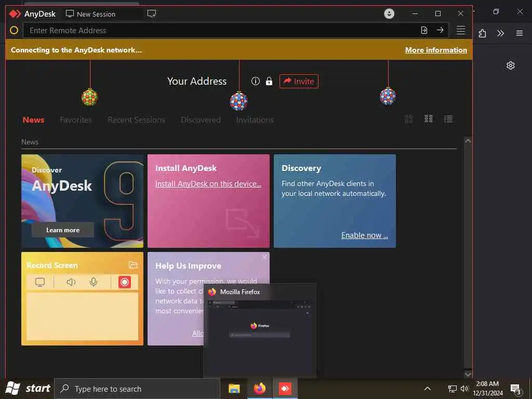Click the AnyDesk logo in title bar
The image size is (532, 399).
15,14
